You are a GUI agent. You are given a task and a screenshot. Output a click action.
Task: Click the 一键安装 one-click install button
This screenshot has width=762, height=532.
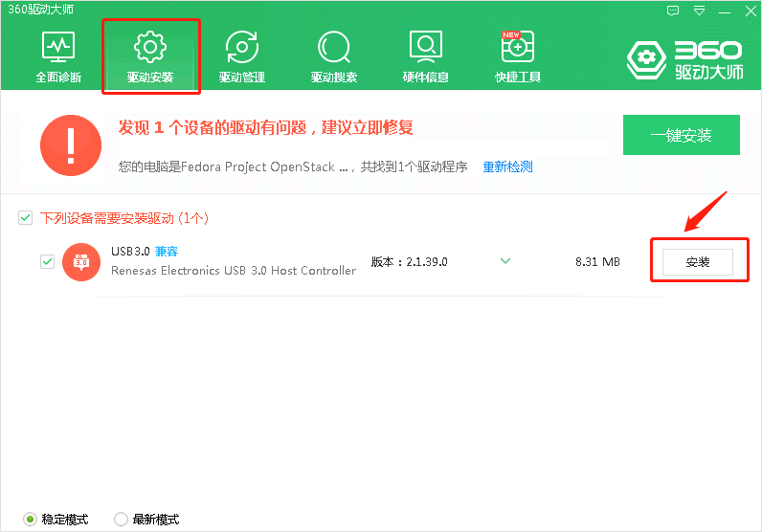(x=682, y=135)
